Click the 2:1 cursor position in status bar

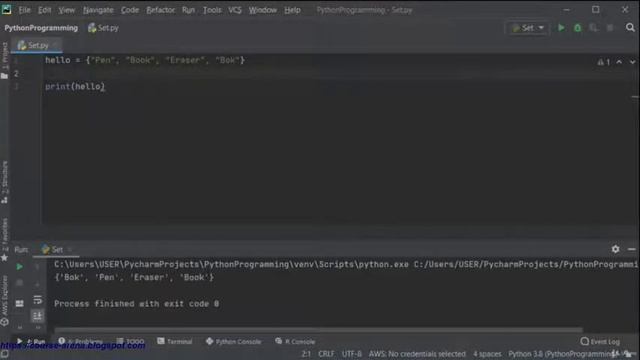tap(306, 354)
